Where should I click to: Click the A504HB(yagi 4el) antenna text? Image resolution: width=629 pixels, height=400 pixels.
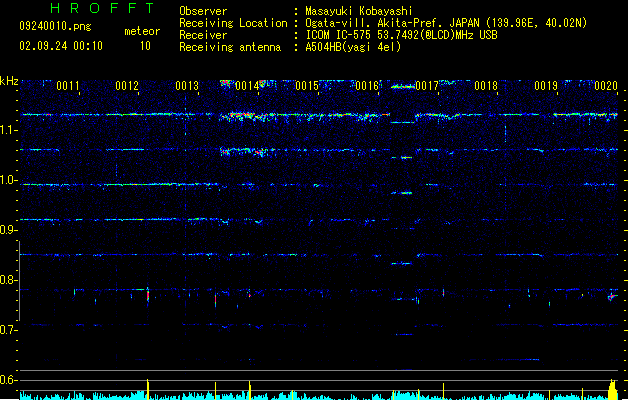tap(353, 47)
